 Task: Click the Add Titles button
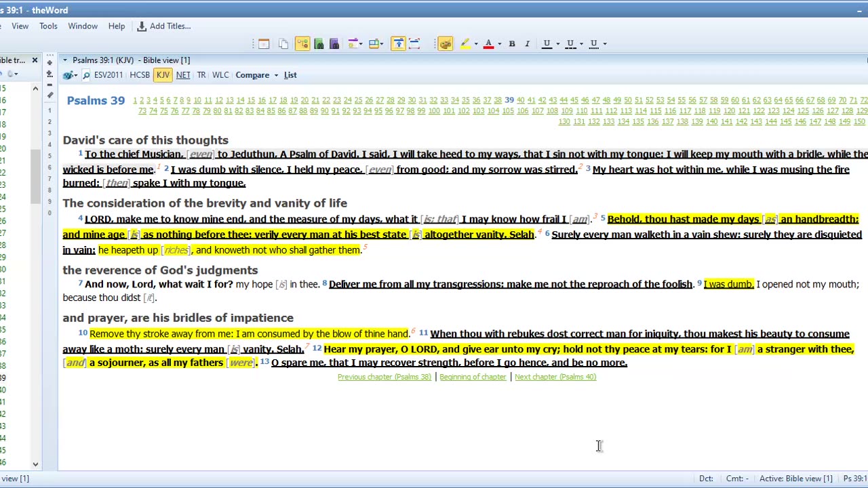click(164, 26)
